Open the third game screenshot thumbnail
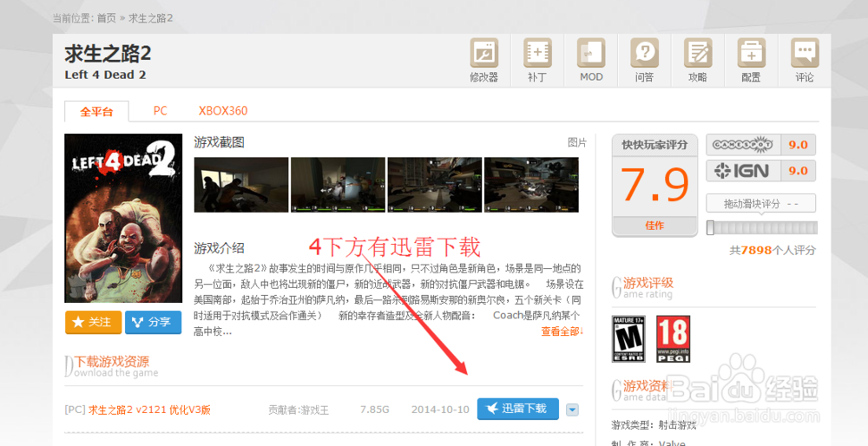The image size is (868, 446). pyautogui.click(x=435, y=185)
